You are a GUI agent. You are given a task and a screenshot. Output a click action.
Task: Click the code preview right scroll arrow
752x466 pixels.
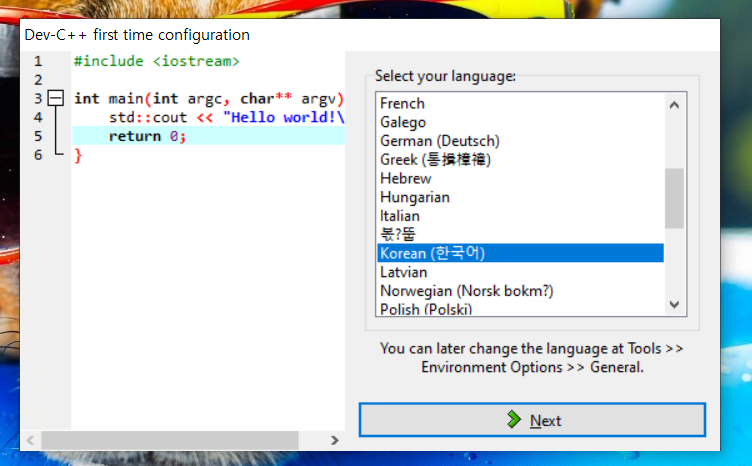pyautogui.click(x=334, y=440)
